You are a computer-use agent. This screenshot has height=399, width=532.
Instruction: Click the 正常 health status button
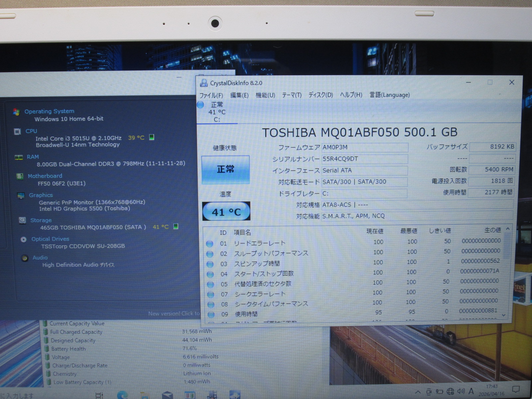225,170
